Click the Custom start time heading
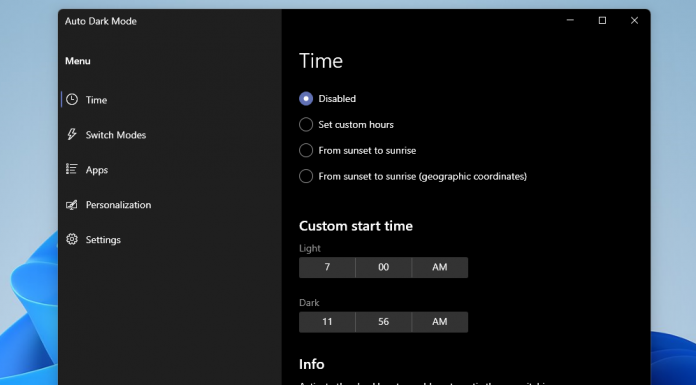This screenshot has width=696, height=385. 356,226
